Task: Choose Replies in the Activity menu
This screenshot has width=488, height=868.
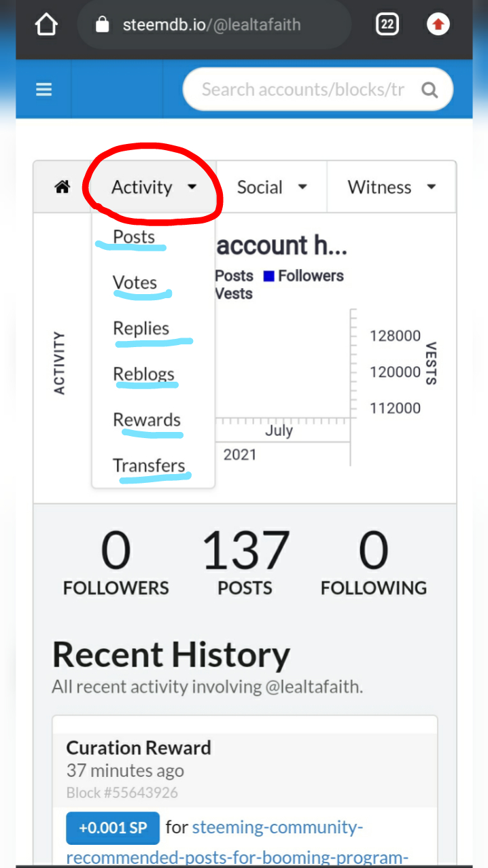Action: (141, 328)
